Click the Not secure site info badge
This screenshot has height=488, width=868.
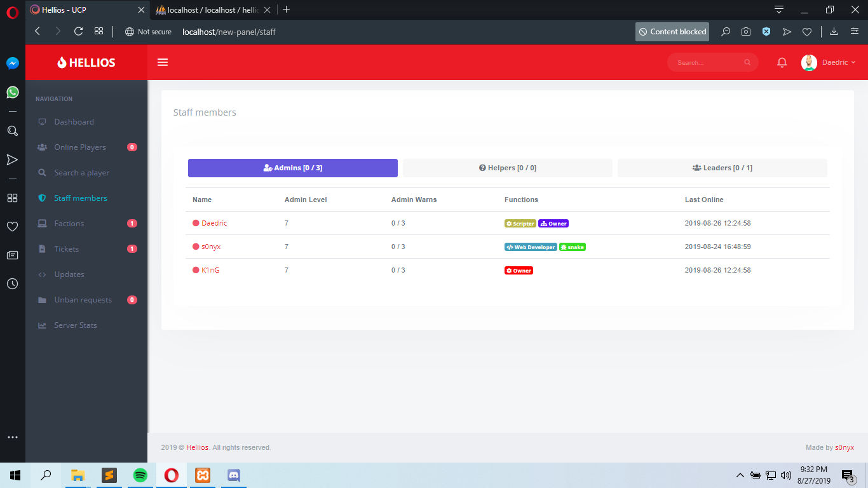click(x=148, y=32)
